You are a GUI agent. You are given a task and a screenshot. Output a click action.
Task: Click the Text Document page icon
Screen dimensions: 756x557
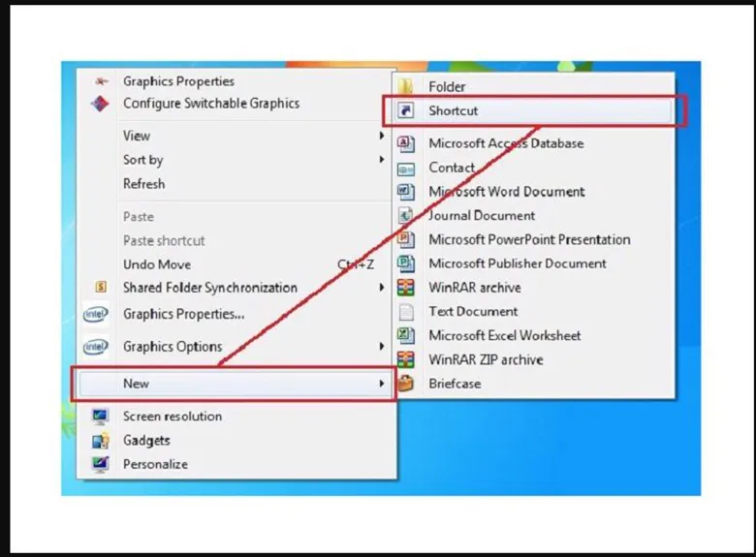coord(406,312)
